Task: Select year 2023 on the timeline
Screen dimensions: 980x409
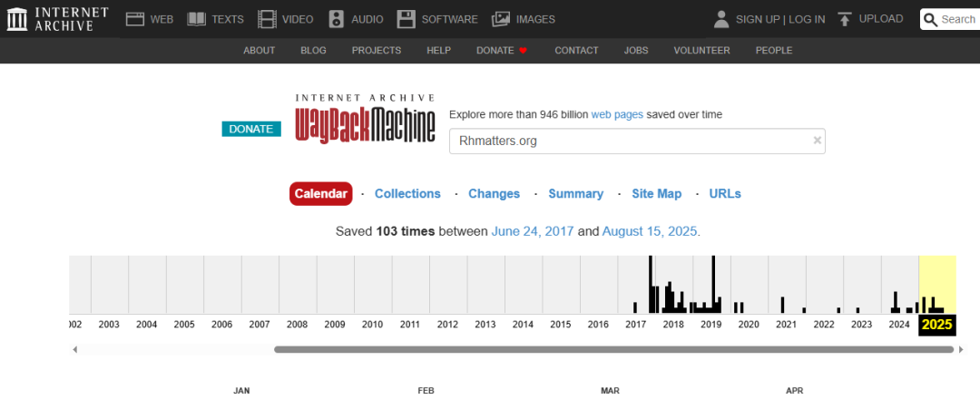Action: click(862, 325)
